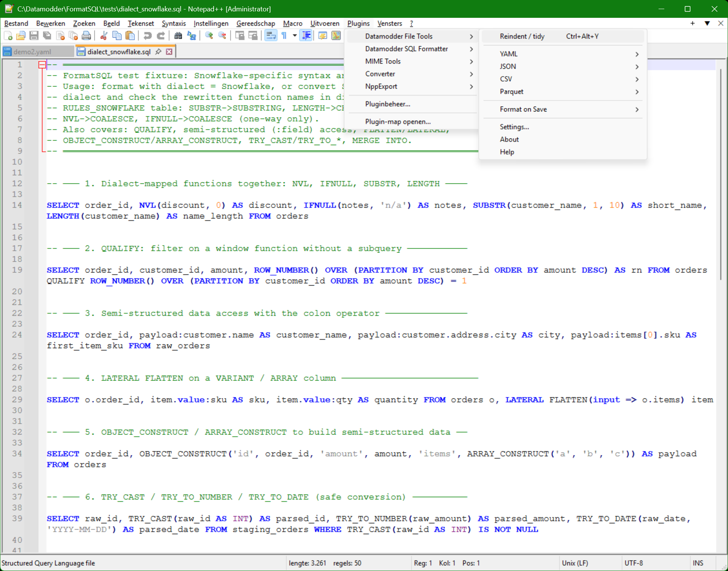Create a new file with New icon
728x571 pixels.
coord(8,36)
